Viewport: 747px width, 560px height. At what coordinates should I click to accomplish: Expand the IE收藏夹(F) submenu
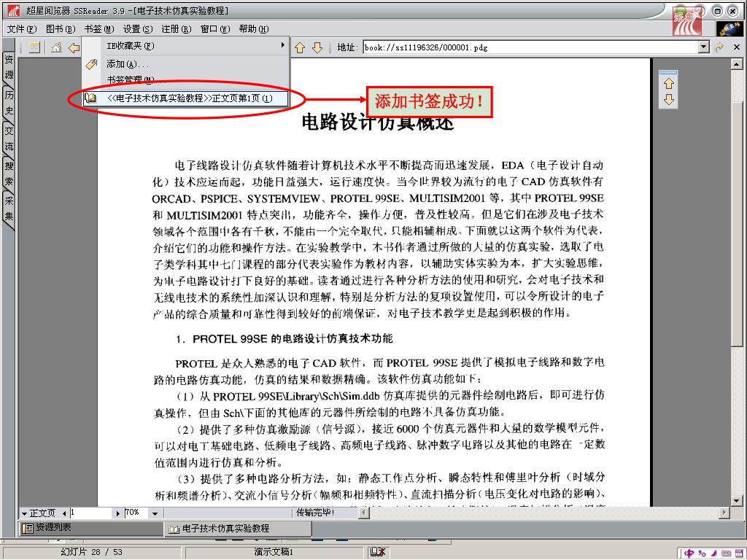(186, 46)
